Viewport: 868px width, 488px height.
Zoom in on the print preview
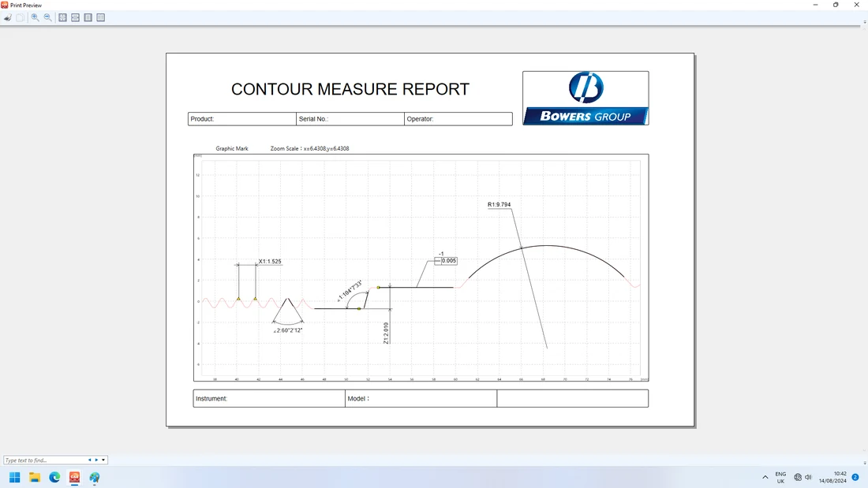click(x=35, y=17)
